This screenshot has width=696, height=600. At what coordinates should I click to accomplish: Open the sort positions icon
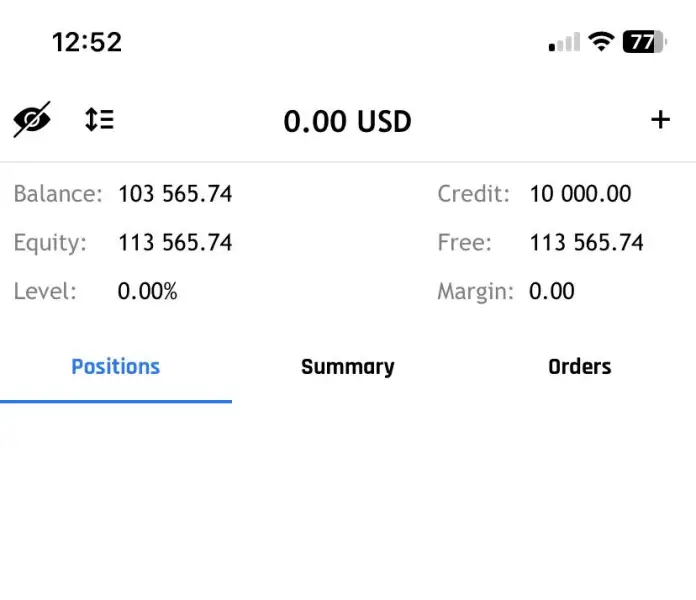pos(99,120)
